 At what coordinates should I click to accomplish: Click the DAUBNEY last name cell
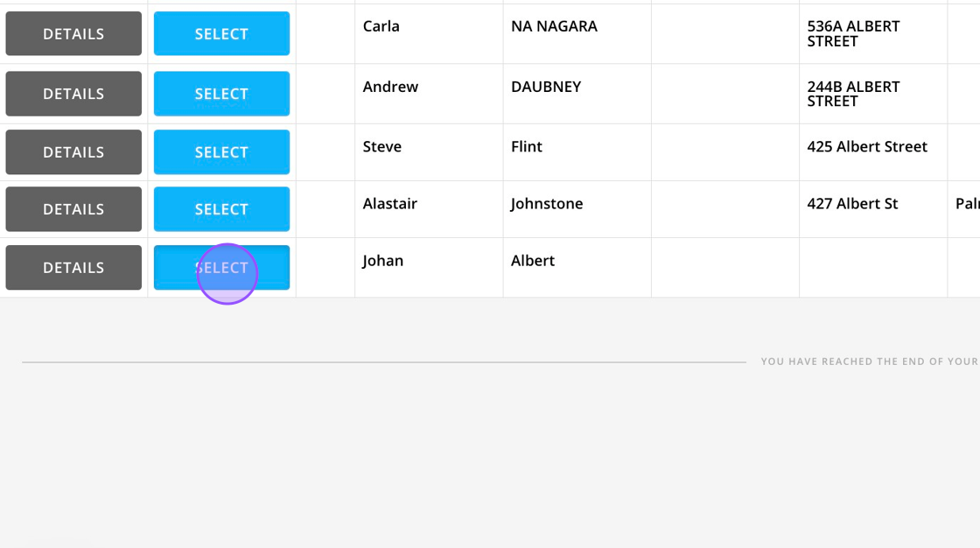[x=546, y=87]
